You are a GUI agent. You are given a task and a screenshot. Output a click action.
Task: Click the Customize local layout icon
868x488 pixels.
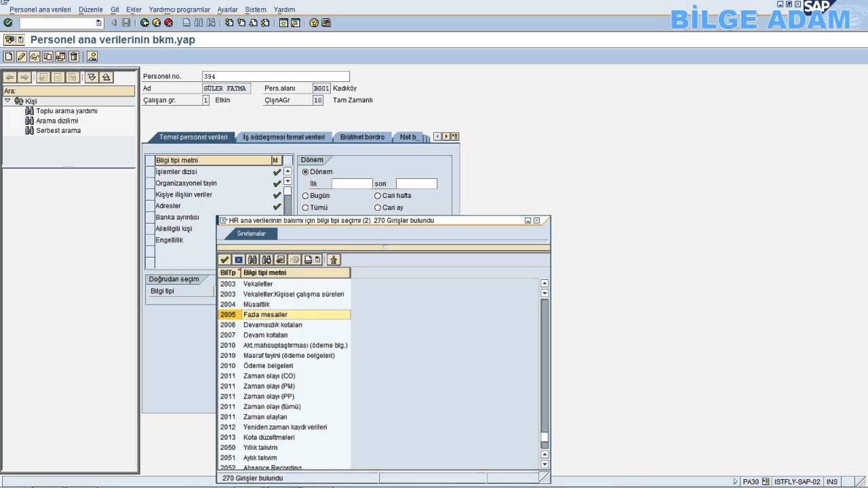[326, 22]
